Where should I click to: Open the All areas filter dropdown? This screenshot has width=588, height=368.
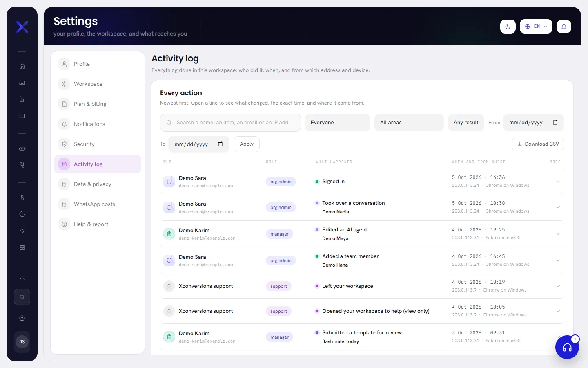point(409,123)
